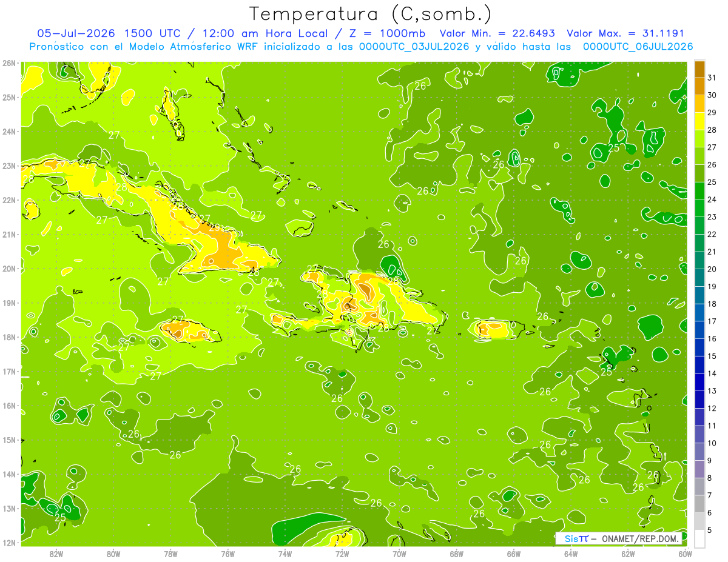Click the 74W longitude axis label
The image size is (728, 562).
(x=285, y=554)
